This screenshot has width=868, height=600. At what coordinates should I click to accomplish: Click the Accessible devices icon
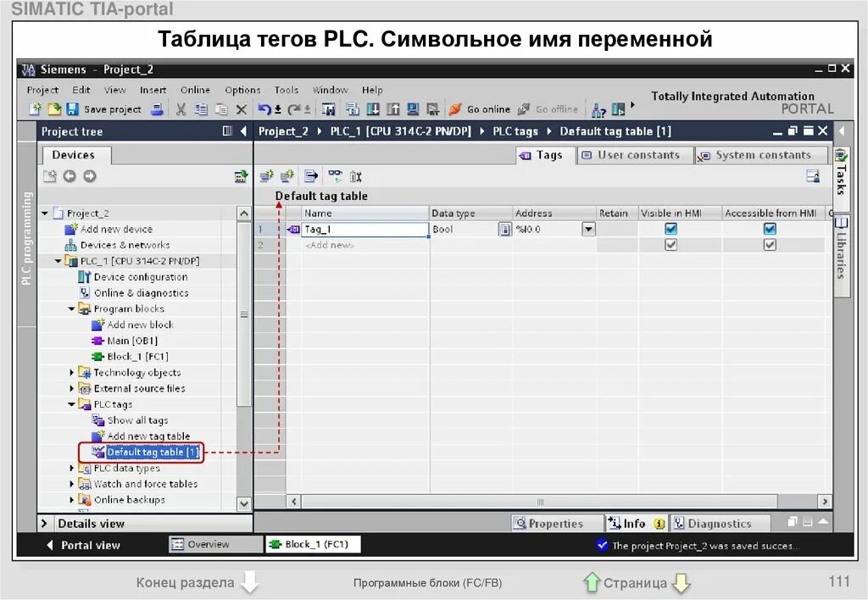[x=598, y=109]
